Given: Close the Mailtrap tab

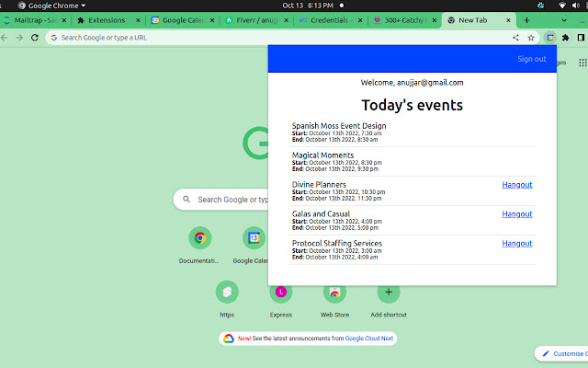Looking at the screenshot, I should pos(64,20).
